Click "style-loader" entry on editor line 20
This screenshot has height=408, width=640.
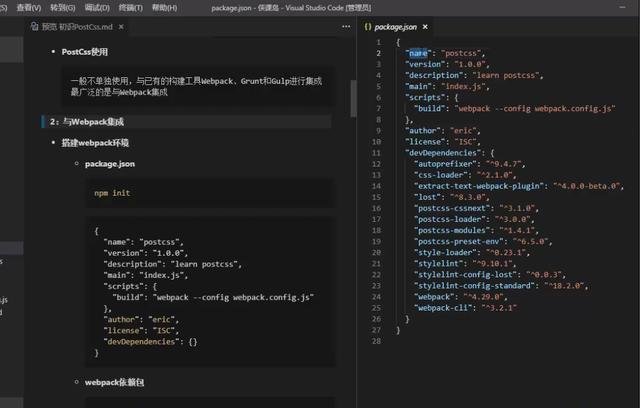point(472,253)
